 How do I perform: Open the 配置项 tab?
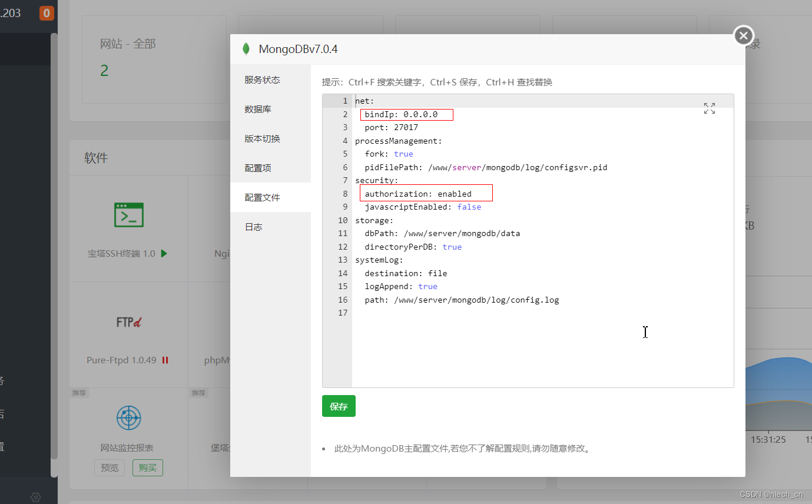270,168
